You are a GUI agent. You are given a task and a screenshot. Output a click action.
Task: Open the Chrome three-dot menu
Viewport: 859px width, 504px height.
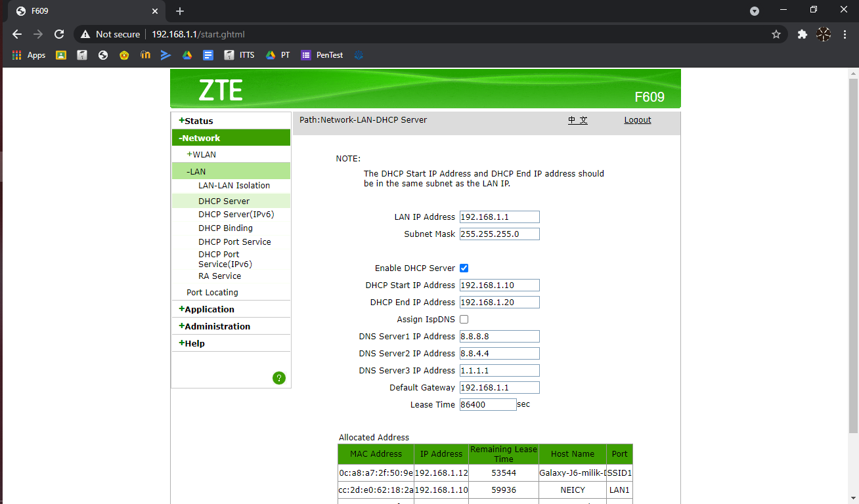point(845,34)
